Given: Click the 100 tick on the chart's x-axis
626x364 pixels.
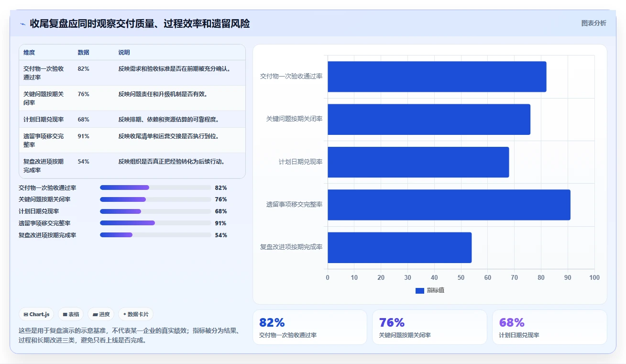Looking at the screenshot, I should tap(594, 278).
